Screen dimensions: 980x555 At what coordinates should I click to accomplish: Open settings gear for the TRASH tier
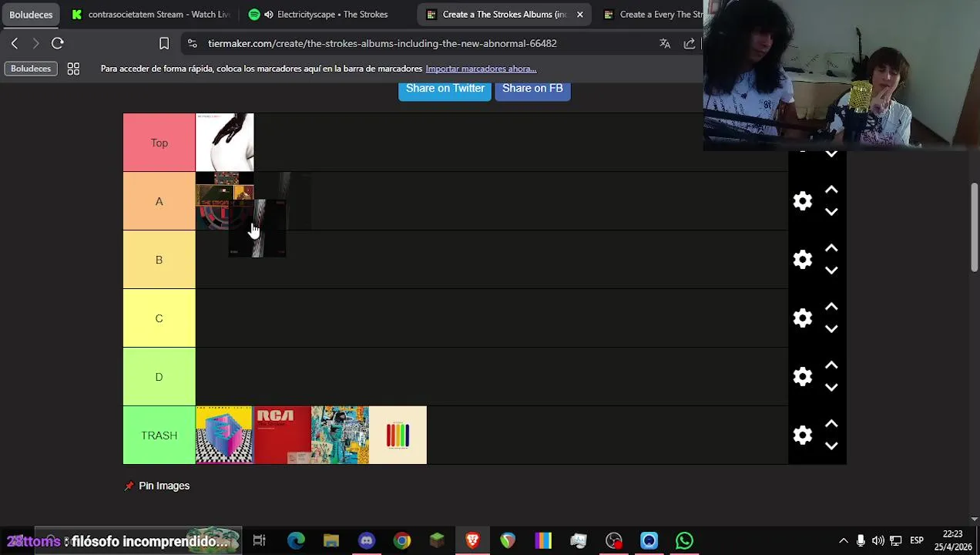(x=803, y=436)
